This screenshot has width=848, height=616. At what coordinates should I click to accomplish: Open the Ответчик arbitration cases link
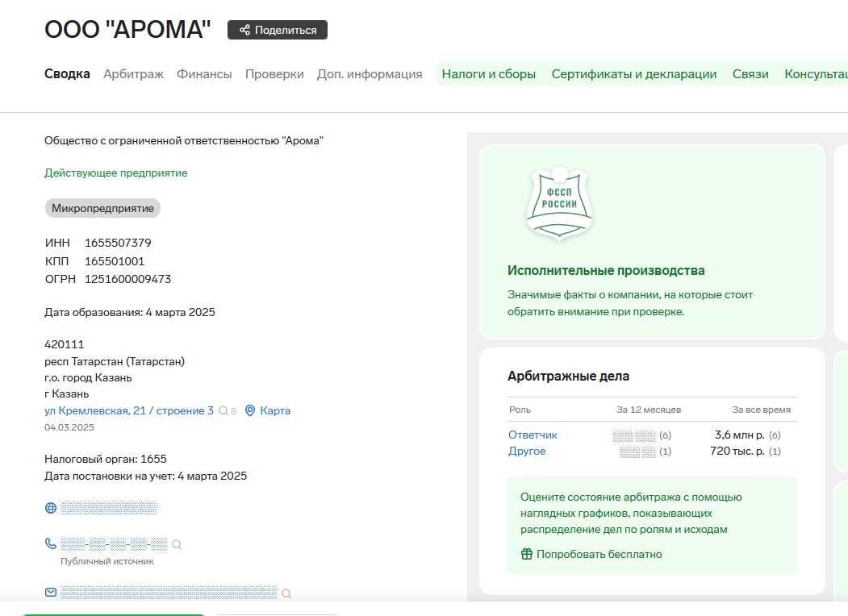click(x=533, y=435)
